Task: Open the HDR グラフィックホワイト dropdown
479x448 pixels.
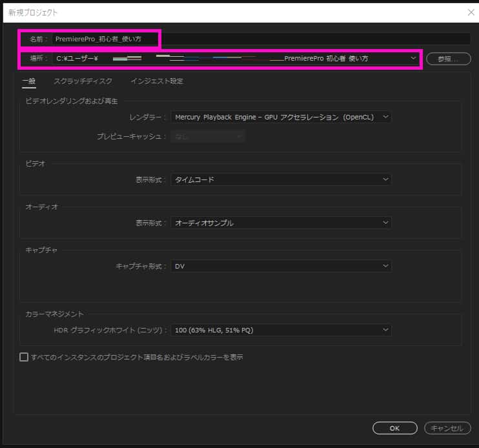Action: 281,330
